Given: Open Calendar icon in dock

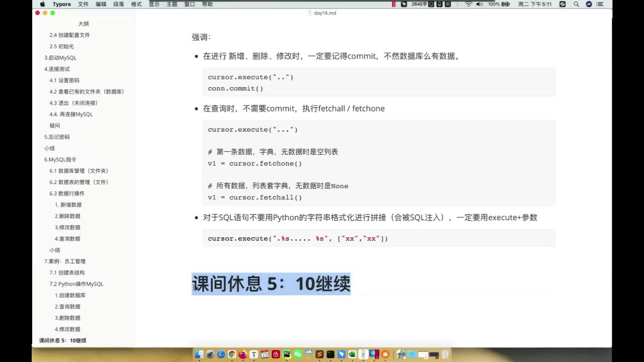Looking at the screenshot, I should (265, 354).
